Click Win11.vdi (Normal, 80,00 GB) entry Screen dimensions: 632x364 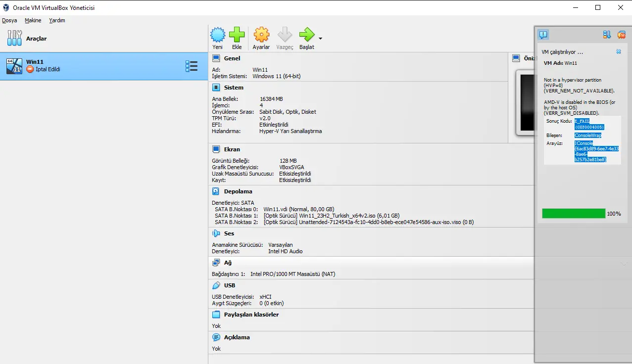[x=299, y=209]
